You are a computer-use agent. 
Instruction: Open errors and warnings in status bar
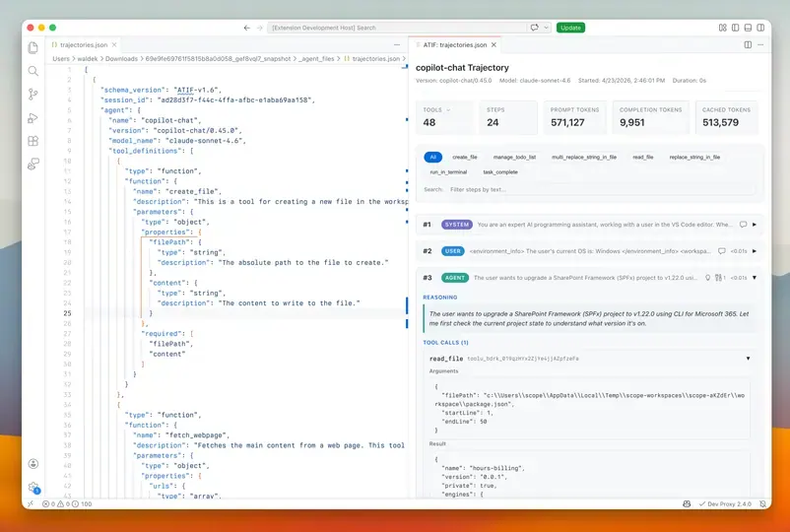67,503
